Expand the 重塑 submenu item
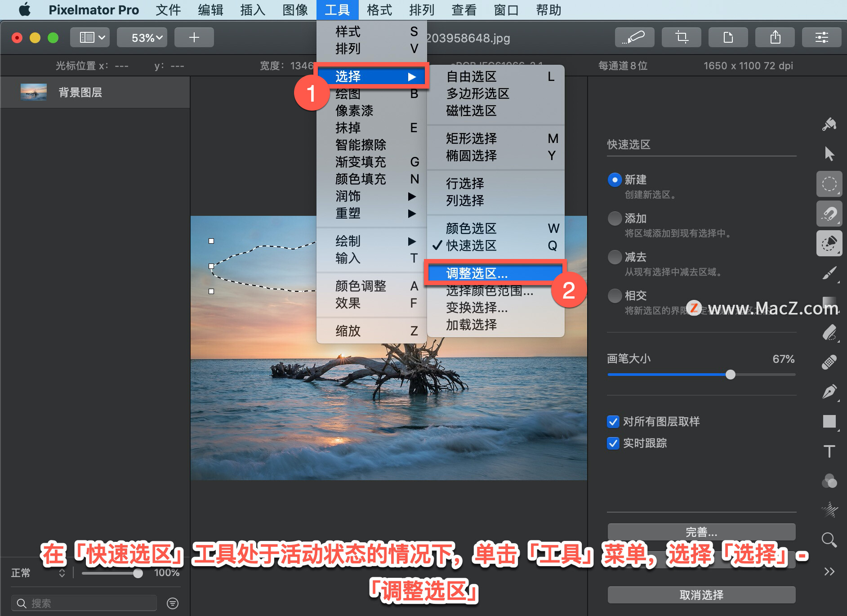Image resolution: width=847 pixels, height=616 pixels. tap(371, 213)
